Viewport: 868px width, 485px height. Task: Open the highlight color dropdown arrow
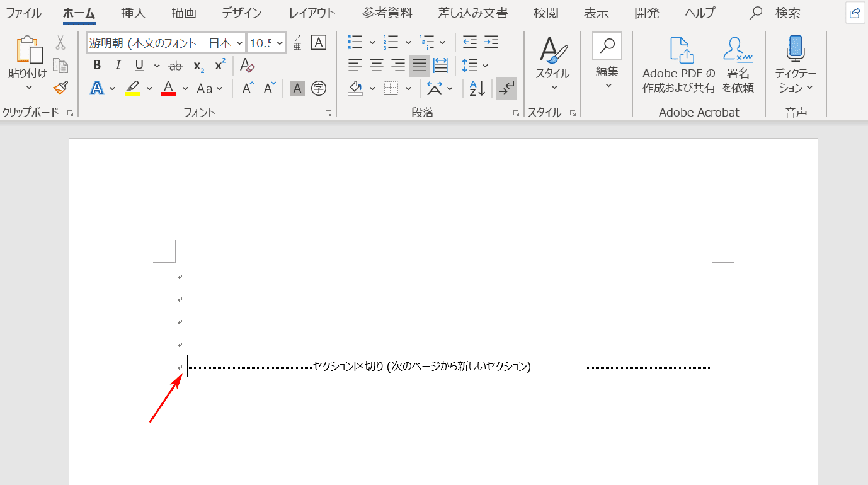(149, 88)
